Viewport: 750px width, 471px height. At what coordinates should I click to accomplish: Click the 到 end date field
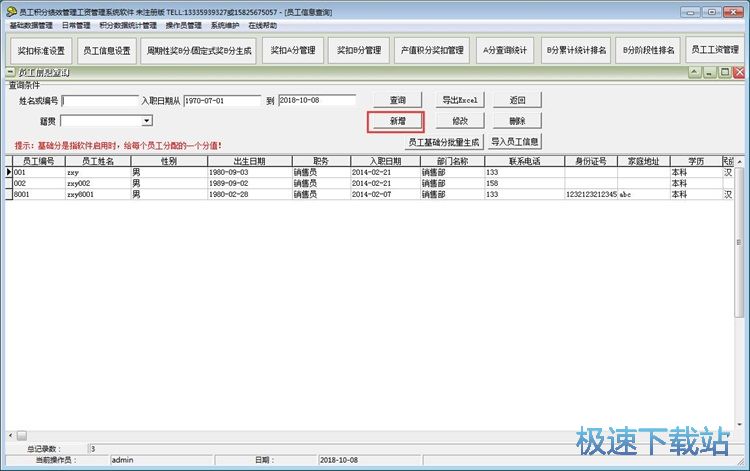click(317, 100)
